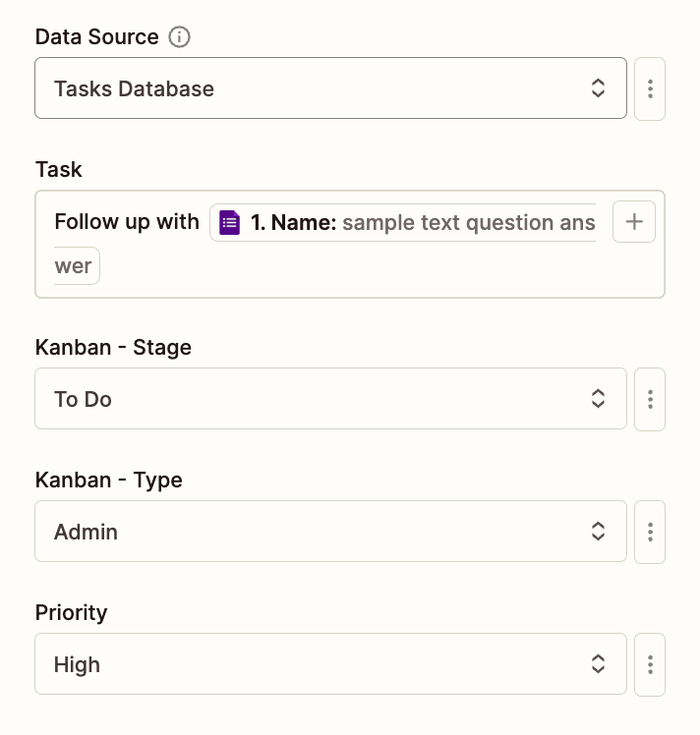The height and width of the screenshot is (735, 700).
Task: Click the Kanban - Stage field label
Action: [x=113, y=347]
